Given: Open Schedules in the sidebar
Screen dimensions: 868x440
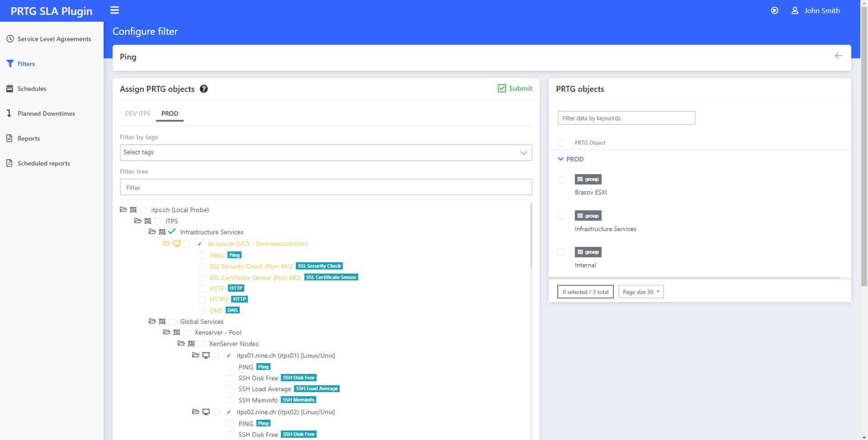Looking at the screenshot, I should click(32, 89).
